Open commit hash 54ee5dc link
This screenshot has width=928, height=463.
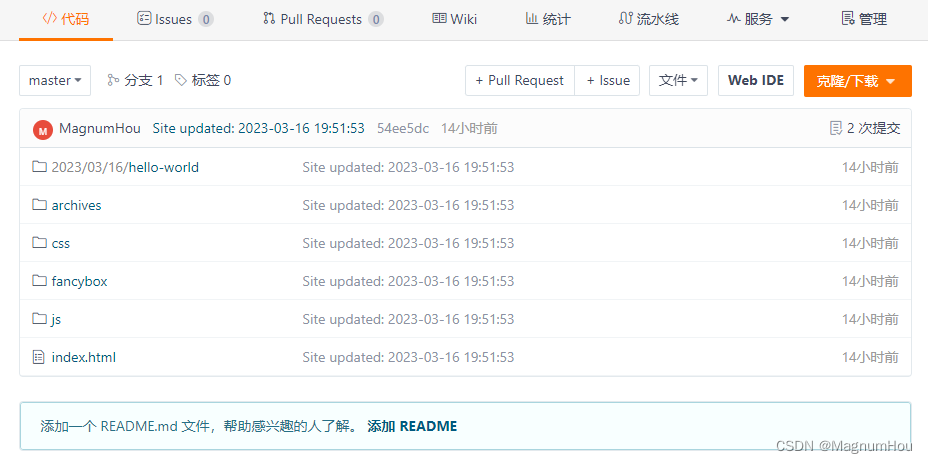click(403, 128)
